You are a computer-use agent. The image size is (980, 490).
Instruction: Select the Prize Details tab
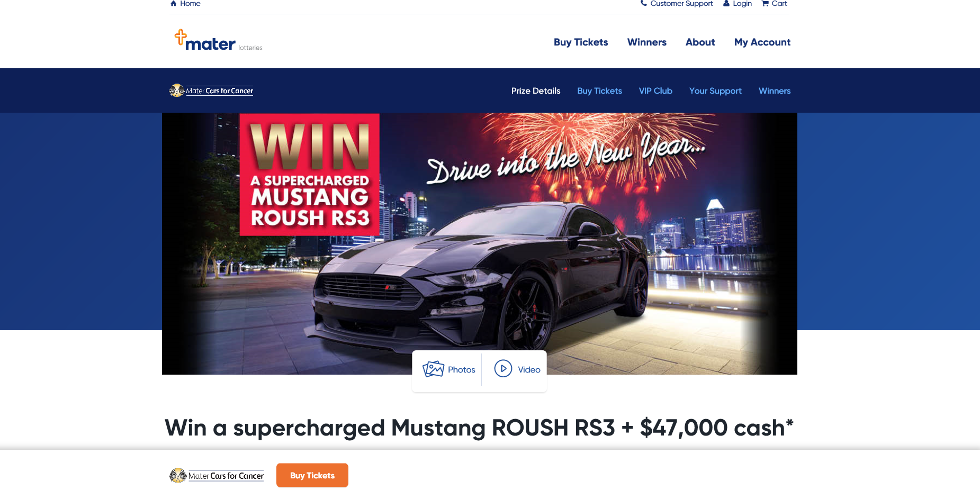[536, 91]
